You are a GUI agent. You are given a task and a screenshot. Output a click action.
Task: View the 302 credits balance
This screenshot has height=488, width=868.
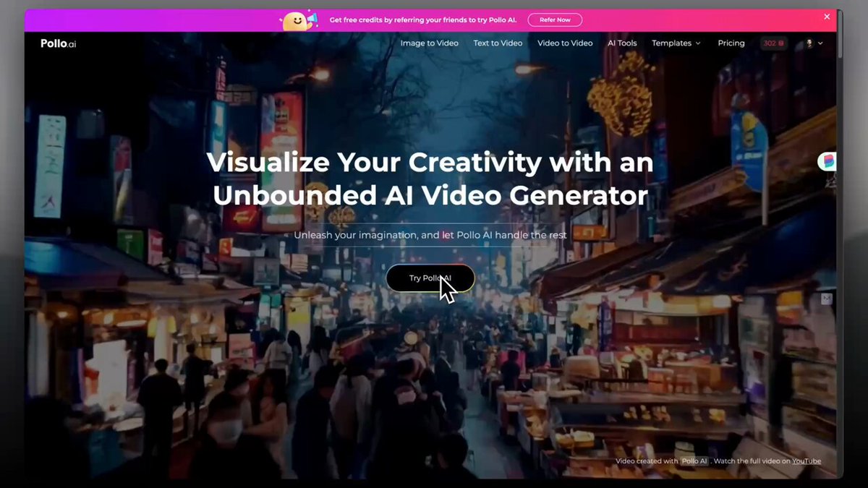(773, 43)
